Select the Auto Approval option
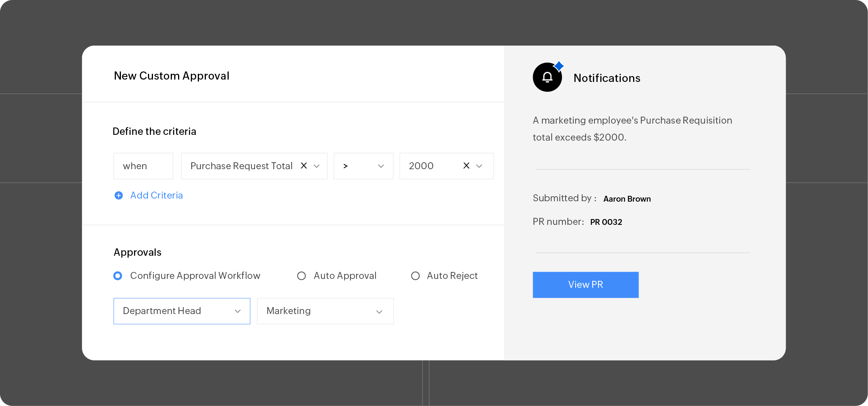Image resolution: width=868 pixels, height=406 pixels. [x=302, y=275]
